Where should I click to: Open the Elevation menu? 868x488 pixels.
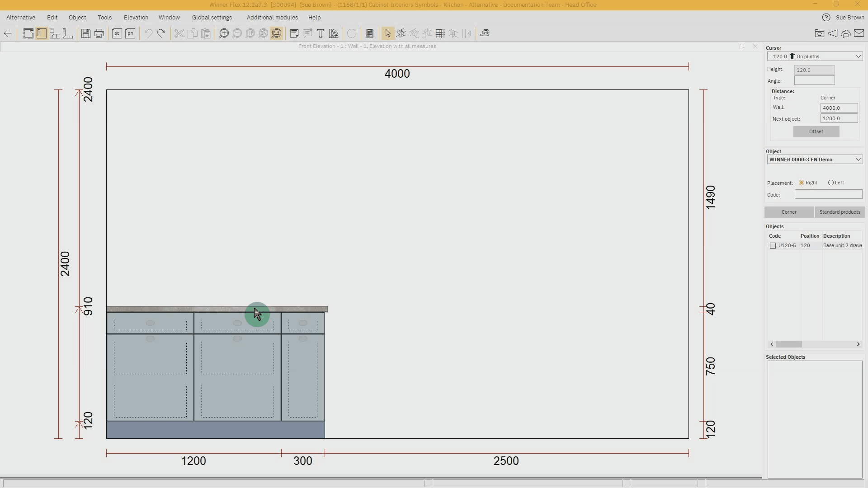[135, 17]
